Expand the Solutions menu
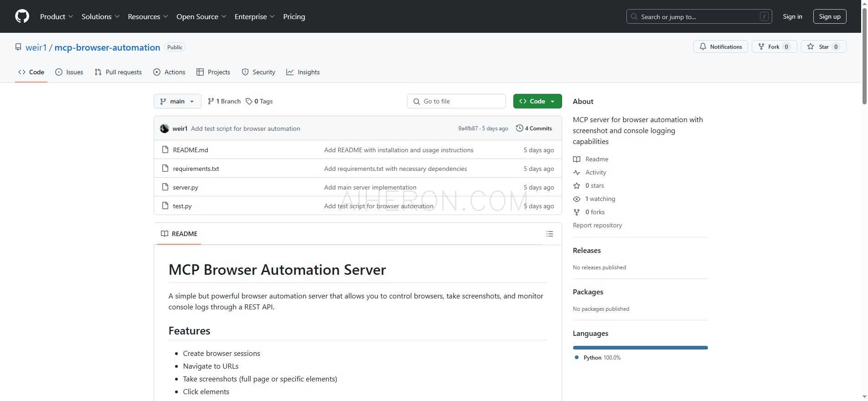The image size is (868, 401). pyautogui.click(x=100, y=16)
